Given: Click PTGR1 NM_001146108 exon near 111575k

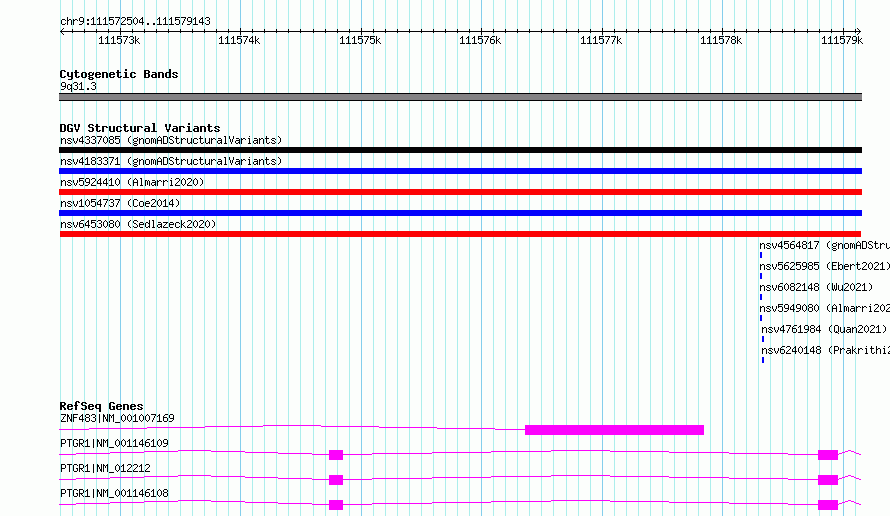Looking at the screenshot, I should coord(336,505).
